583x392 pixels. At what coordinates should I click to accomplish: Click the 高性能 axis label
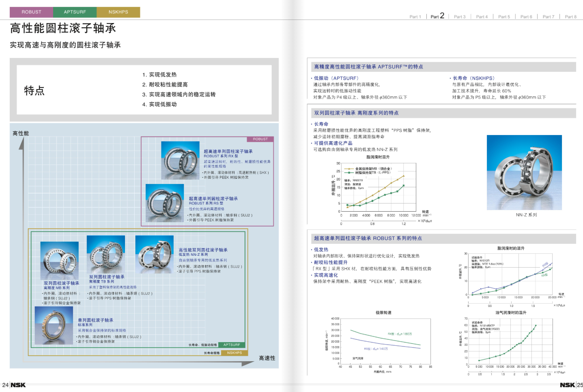point(21,133)
